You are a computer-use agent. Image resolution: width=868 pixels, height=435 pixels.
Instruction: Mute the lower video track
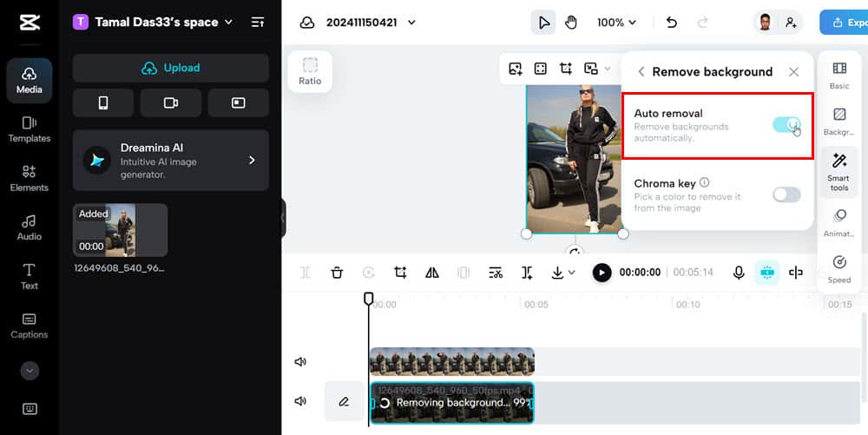coord(300,401)
